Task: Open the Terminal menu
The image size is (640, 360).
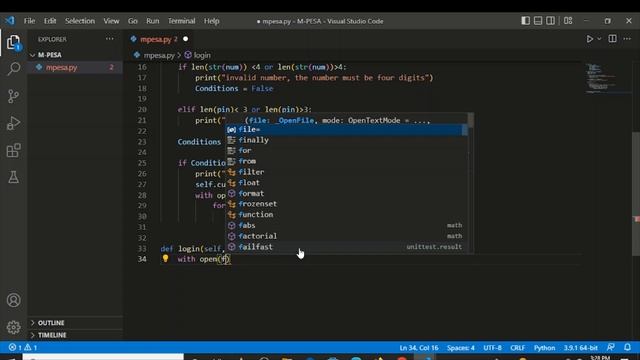Action: (181, 21)
